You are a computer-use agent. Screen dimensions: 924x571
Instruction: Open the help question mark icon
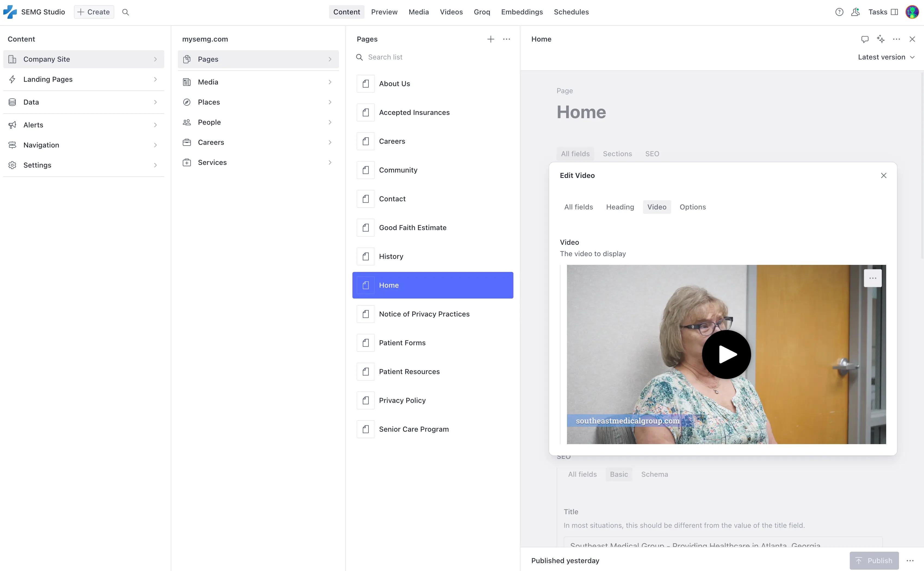839,12
